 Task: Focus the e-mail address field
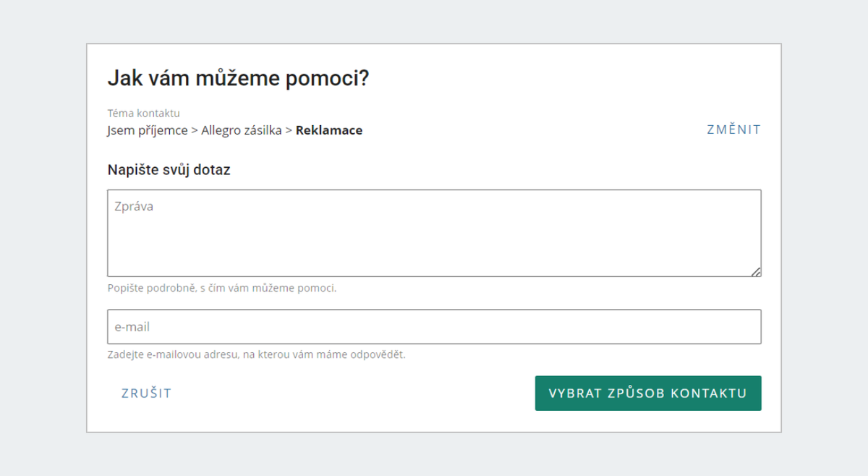[434, 327]
